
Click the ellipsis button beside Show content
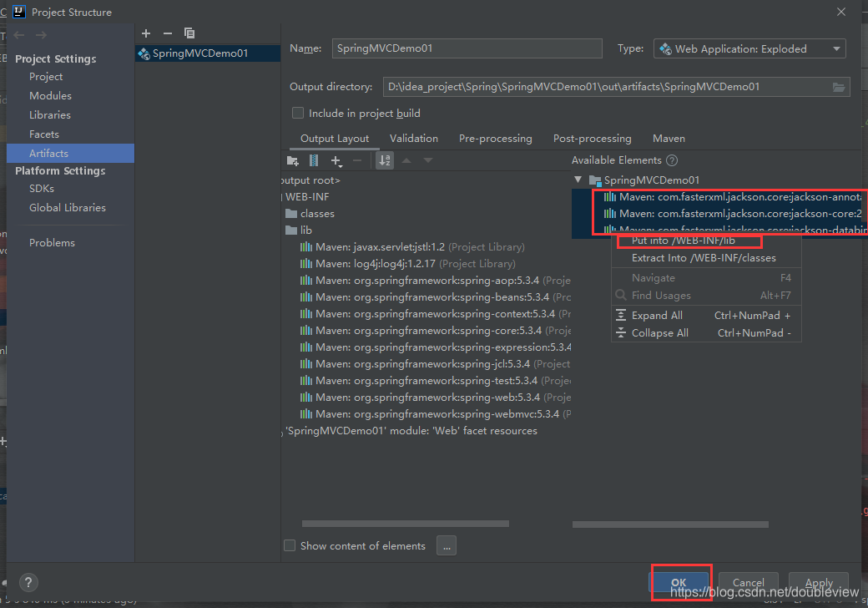click(447, 545)
